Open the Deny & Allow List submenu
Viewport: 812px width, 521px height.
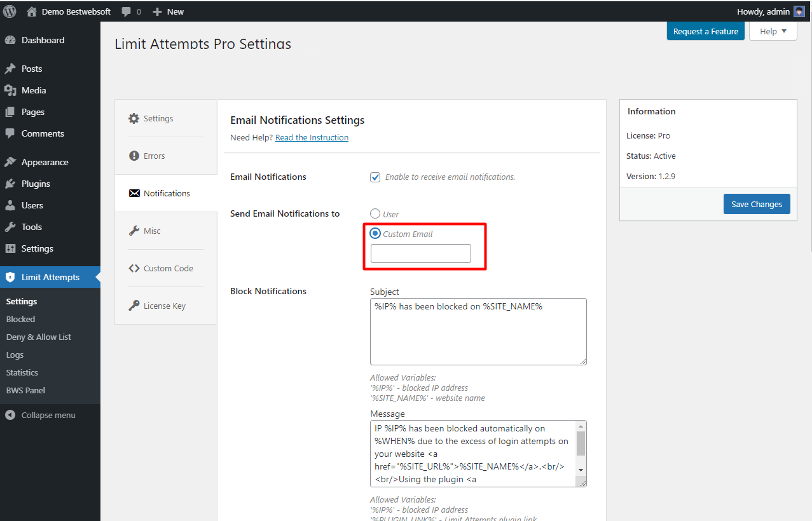(39, 337)
